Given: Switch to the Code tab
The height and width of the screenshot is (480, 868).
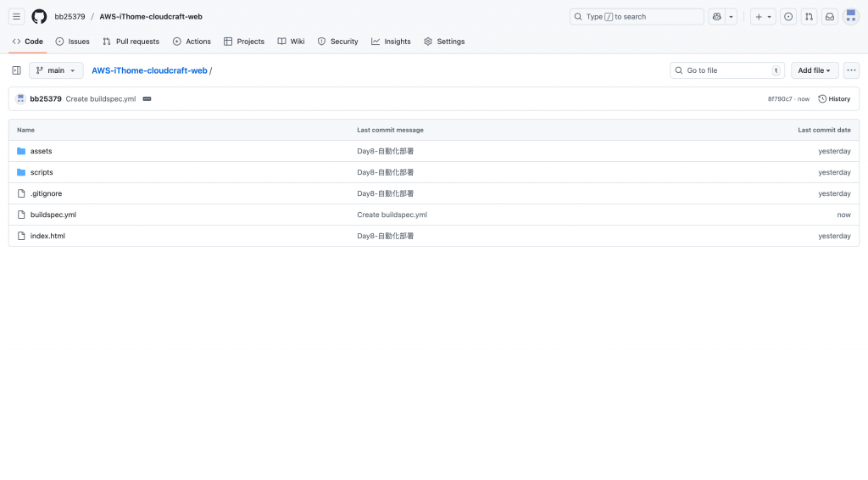Looking at the screenshot, I should tap(28, 42).
